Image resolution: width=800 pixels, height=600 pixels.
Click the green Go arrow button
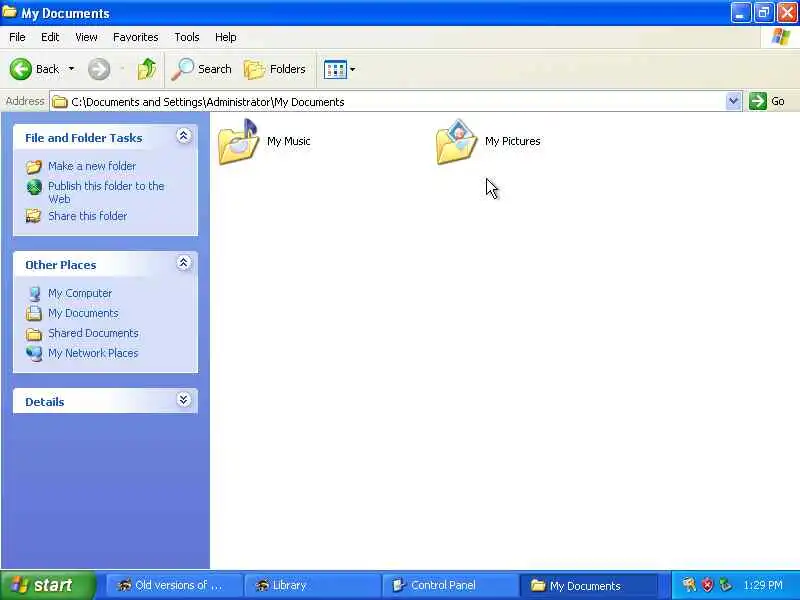tap(758, 101)
